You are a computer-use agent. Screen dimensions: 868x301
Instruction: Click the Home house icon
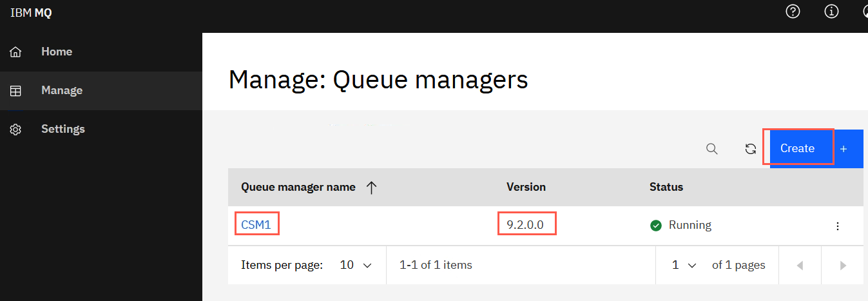[x=15, y=52]
